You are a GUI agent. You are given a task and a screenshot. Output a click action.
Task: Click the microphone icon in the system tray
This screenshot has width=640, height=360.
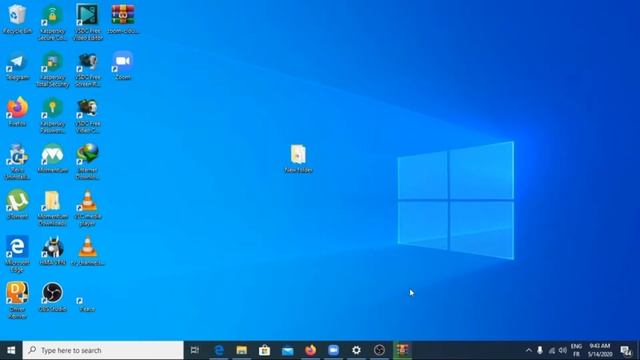540,350
